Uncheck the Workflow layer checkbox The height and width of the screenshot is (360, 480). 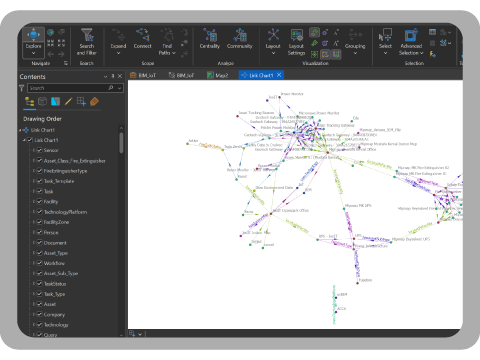point(39,263)
